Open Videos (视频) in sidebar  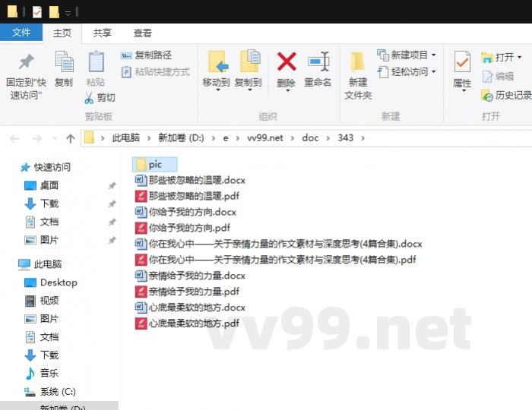click(x=41, y=301)
